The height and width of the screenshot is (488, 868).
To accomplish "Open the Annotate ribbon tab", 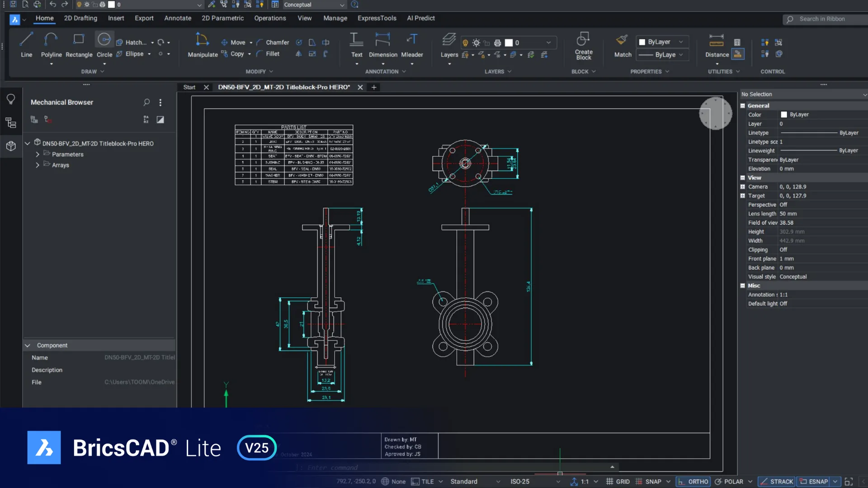I will coord(178,19).
